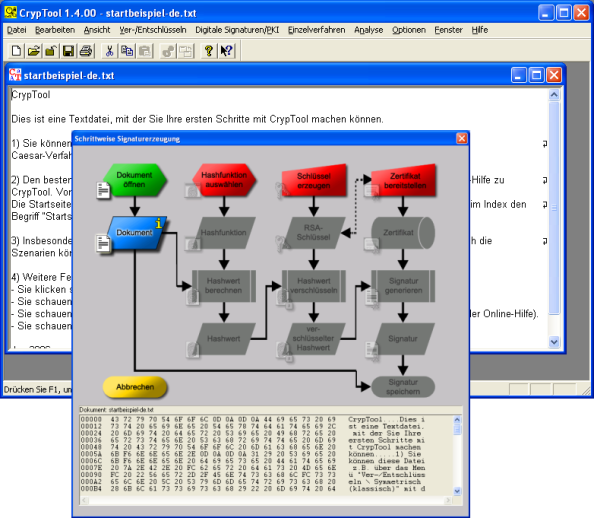
Task: Click the CrypTool heading in text file
Action: (x=31, y=94)
